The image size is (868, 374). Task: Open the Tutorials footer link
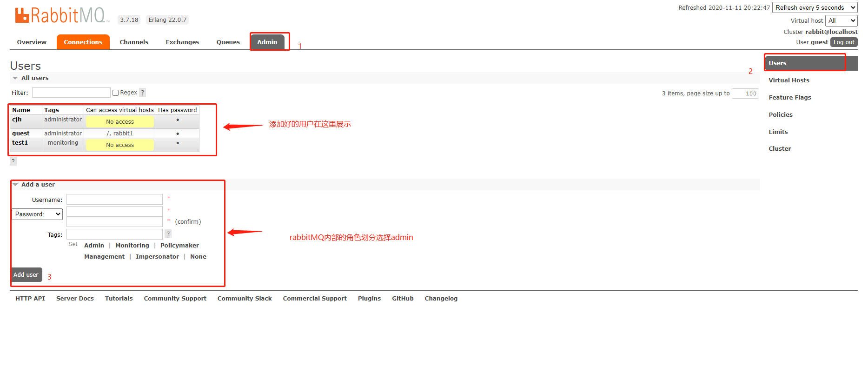pos(119,299)
